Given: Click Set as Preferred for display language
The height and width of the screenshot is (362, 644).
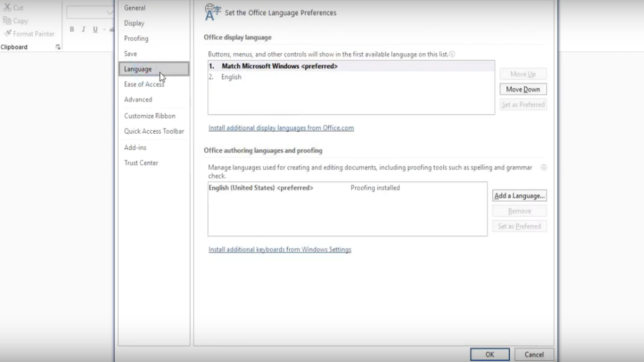Looking at the screenshot, I should click(x=523, y=105).
